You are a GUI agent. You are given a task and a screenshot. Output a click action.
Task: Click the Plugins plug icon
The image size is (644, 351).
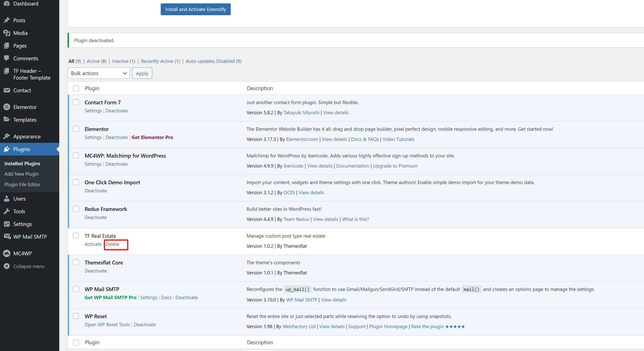tap(7, 149)
